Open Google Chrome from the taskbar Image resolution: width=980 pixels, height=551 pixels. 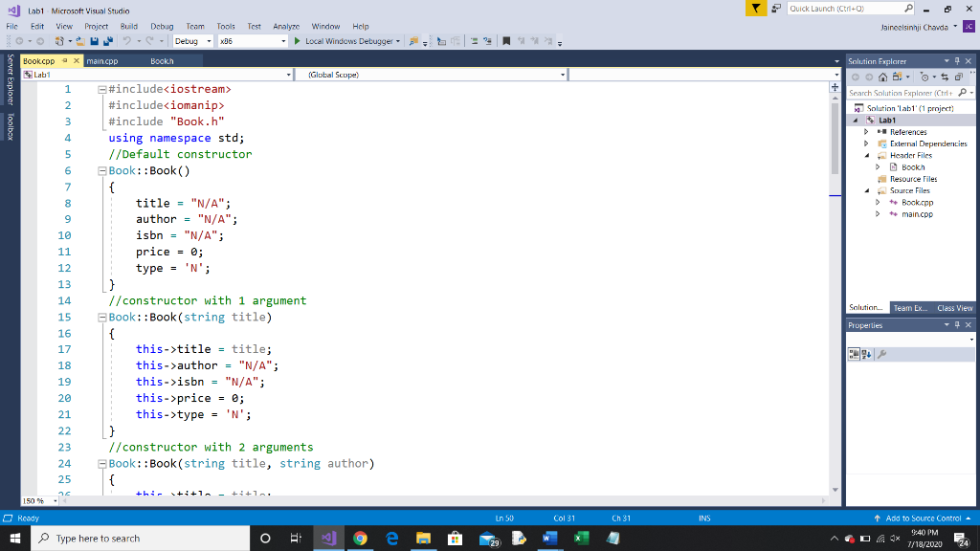[360, 538]
